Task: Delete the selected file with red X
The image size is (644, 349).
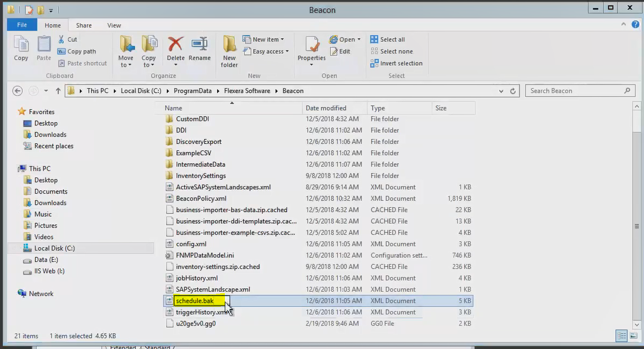Action: pyautogui.click(x=176, y=44)
